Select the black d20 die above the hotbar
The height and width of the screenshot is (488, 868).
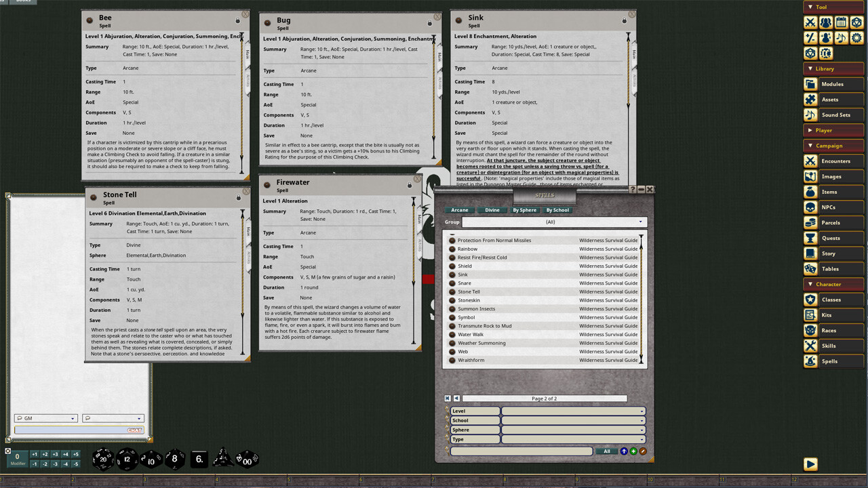click(x=102, y=459)
